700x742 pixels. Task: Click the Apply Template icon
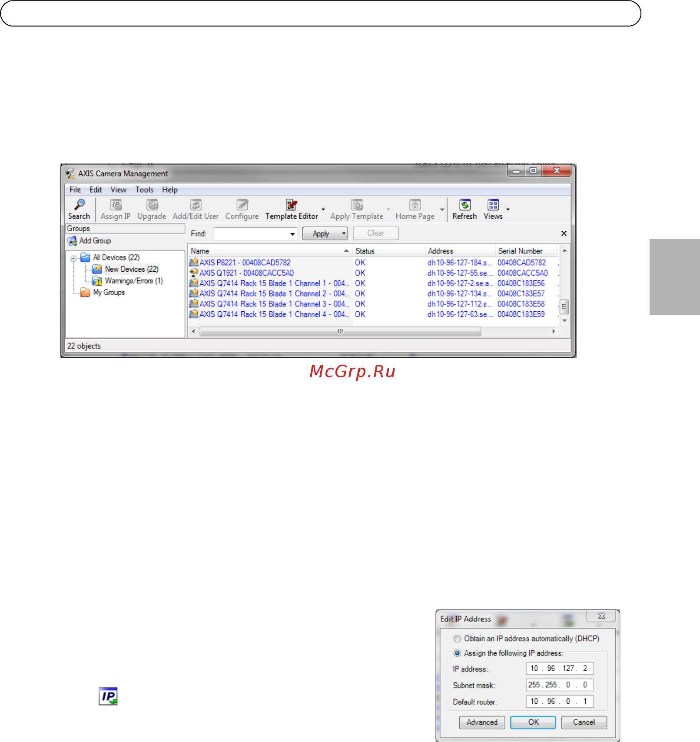(357, 205)
